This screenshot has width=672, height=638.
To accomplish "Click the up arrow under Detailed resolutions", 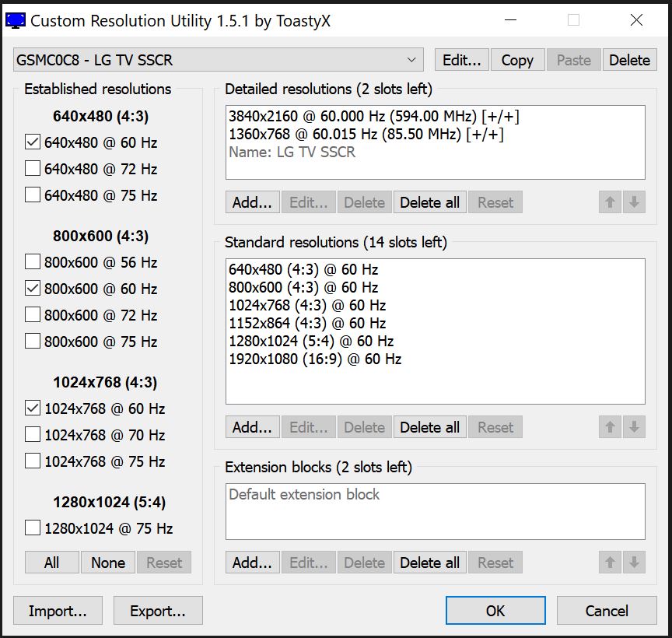I will pos(610,202).
